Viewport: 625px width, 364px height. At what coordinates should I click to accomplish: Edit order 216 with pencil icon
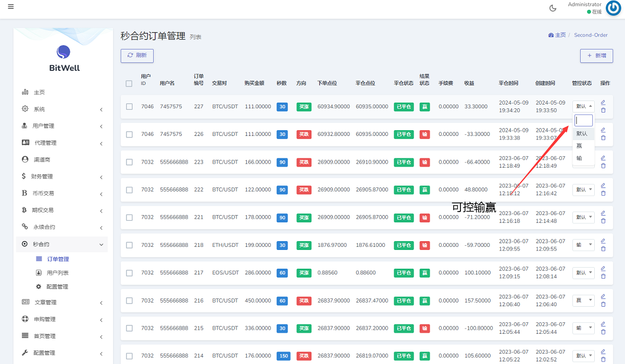click(603, 296)
